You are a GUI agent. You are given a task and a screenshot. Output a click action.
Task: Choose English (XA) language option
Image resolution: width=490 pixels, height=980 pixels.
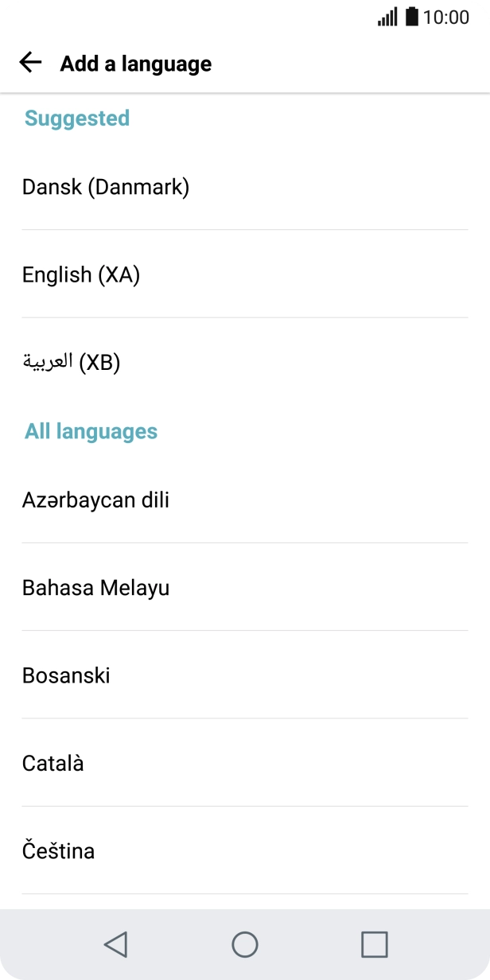point(80,274)
